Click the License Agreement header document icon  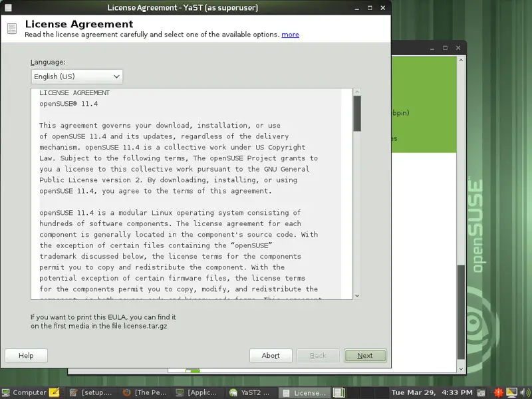[12, 29]
